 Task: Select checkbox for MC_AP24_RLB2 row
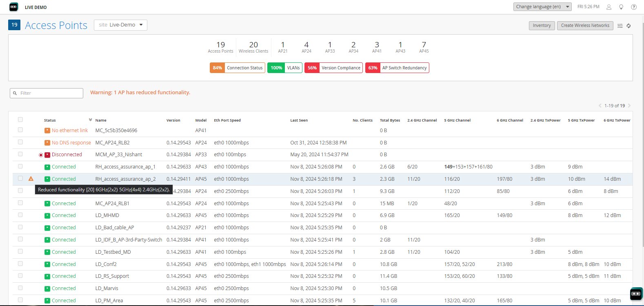click(x=20, y=142)
